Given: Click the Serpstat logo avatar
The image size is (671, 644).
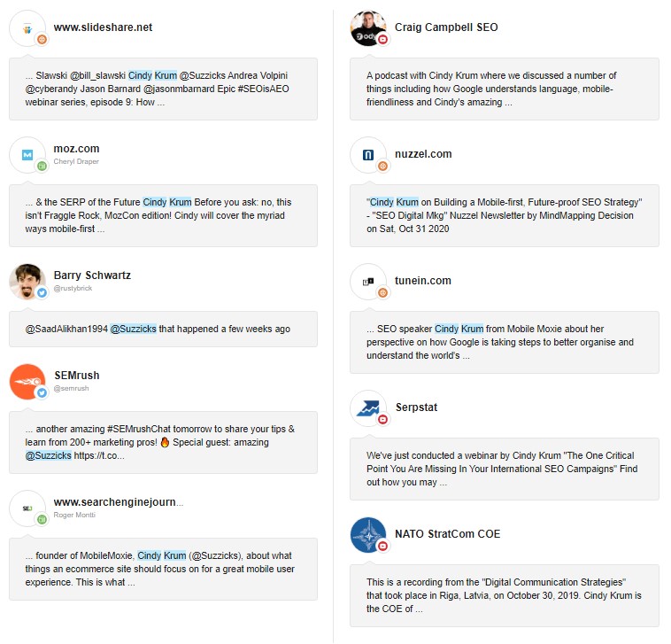Looking at the screenshot, I should tap(368, 408).
